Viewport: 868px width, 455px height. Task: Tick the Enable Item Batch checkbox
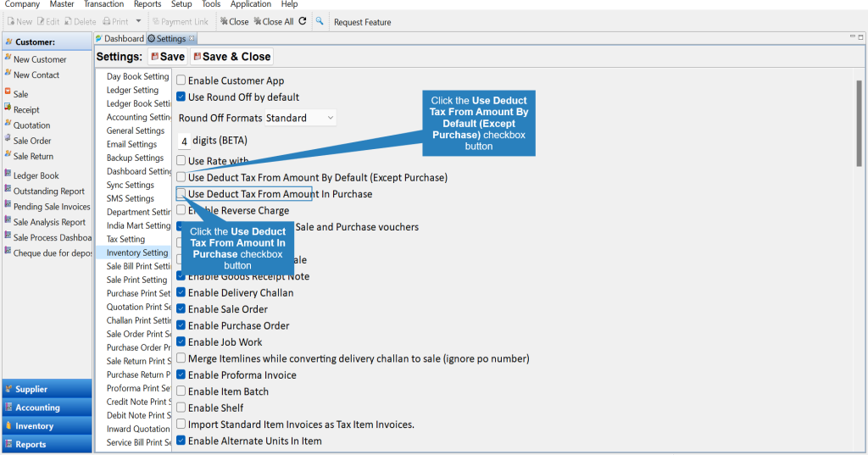[181, 391]
